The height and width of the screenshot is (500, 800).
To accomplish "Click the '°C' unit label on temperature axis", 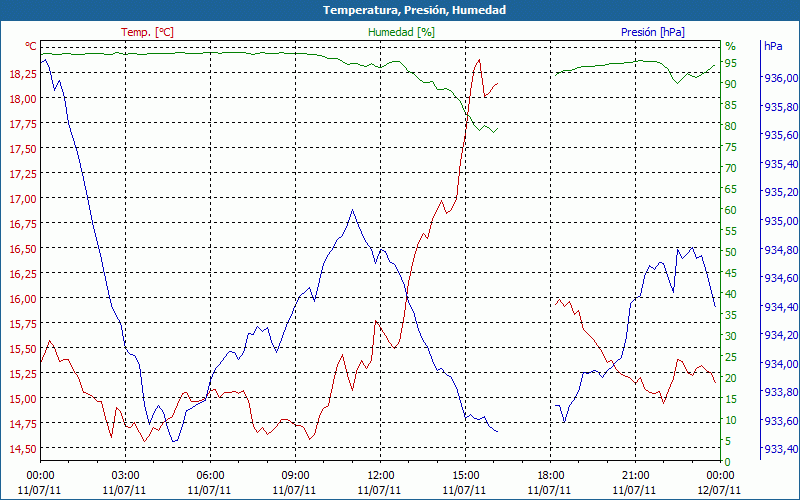I will click(x=31, y=46).
